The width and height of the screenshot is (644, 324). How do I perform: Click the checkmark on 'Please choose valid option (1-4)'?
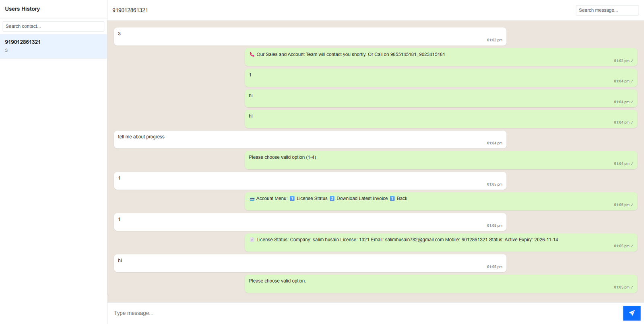(632, 164)
